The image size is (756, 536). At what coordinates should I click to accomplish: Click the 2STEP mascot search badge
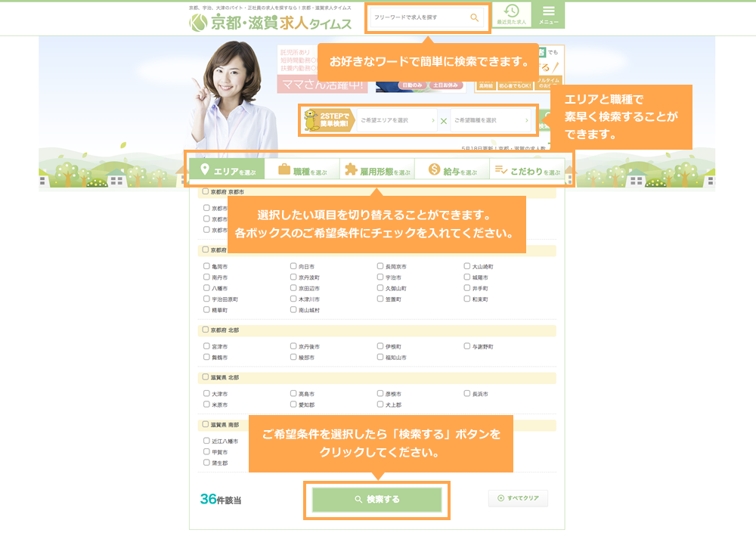click(328, 120)
